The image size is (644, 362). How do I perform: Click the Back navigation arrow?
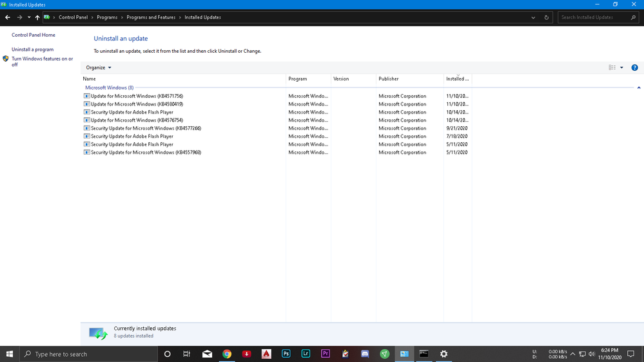(8, 17)
